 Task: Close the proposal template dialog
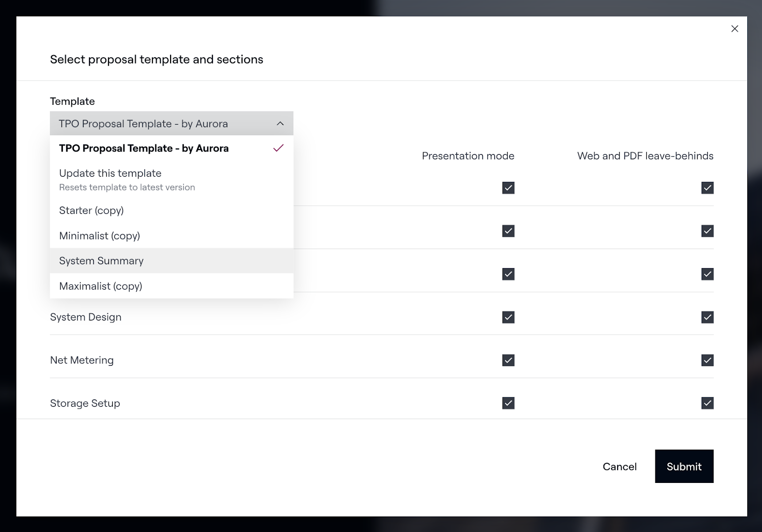click(734, 29)
